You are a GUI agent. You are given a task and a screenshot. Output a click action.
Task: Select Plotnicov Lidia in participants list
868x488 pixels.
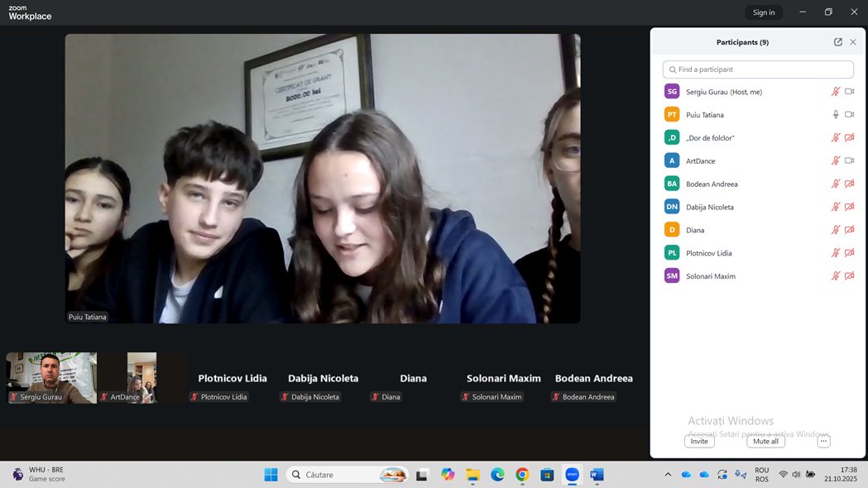(x=708, y=253)
